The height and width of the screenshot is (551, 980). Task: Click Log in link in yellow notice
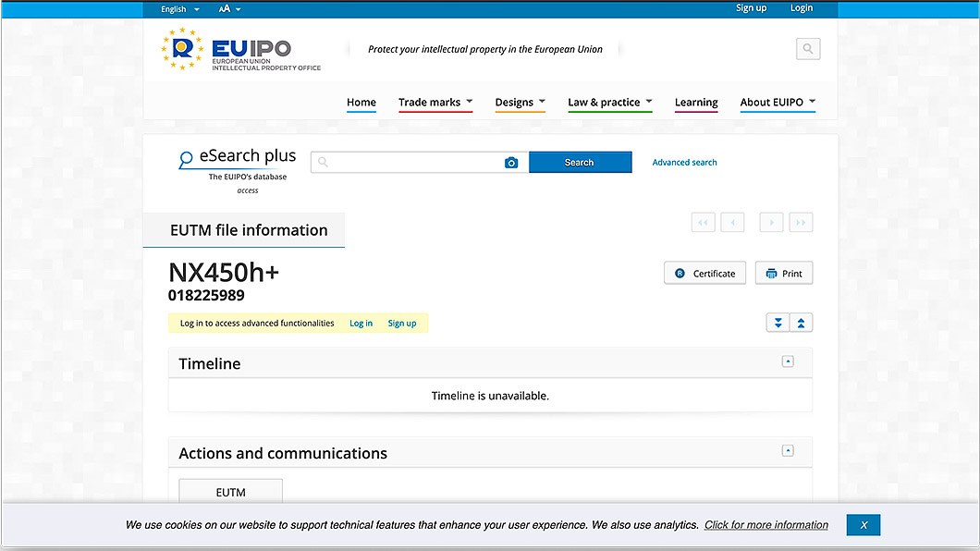point(361,323)
